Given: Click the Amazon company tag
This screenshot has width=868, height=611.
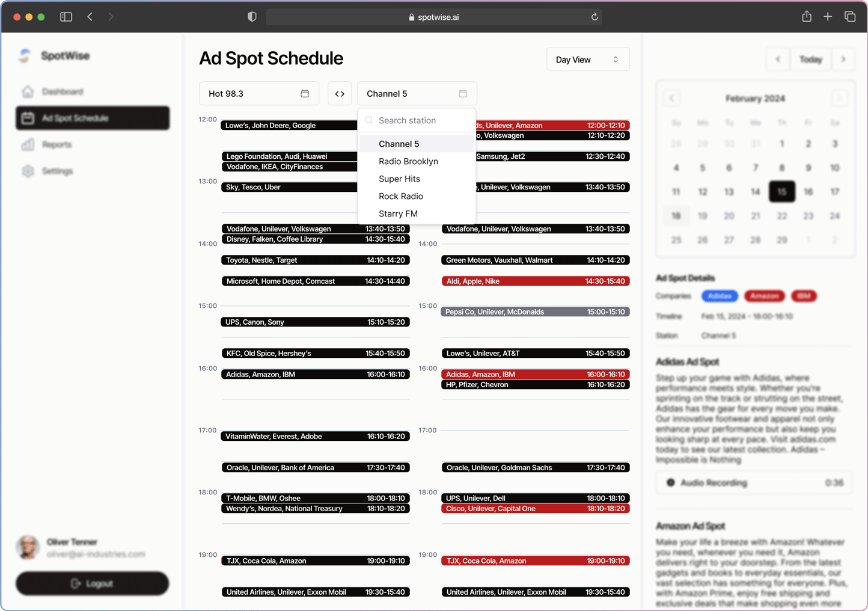Looking at the screenshot, I should pyautogui.click(x=765, y=296).
